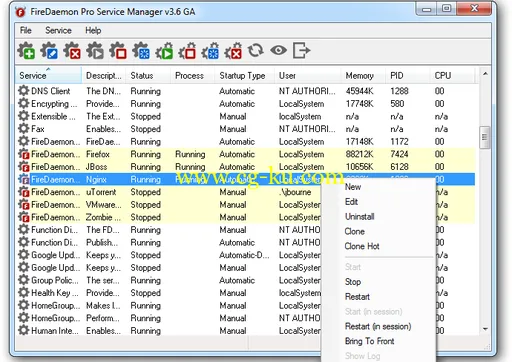Click the outlined gear with red square icon
This screenshot has height=362, width=512.
pyautogui.click(x=187, y=51)
